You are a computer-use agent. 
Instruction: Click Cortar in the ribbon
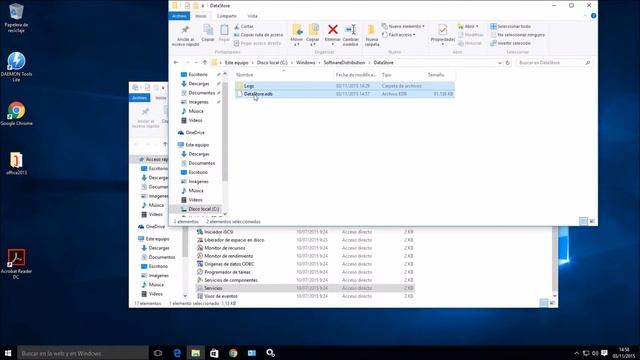pos(244,26)
